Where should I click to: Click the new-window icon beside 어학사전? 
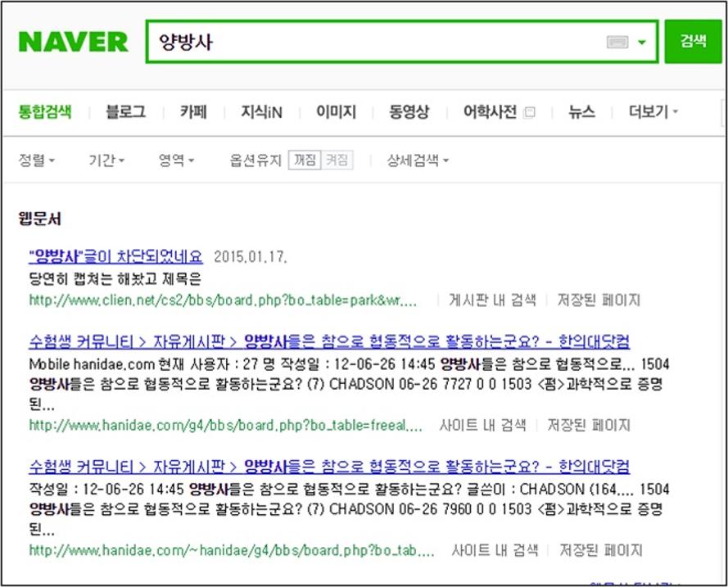pos(529,112)
